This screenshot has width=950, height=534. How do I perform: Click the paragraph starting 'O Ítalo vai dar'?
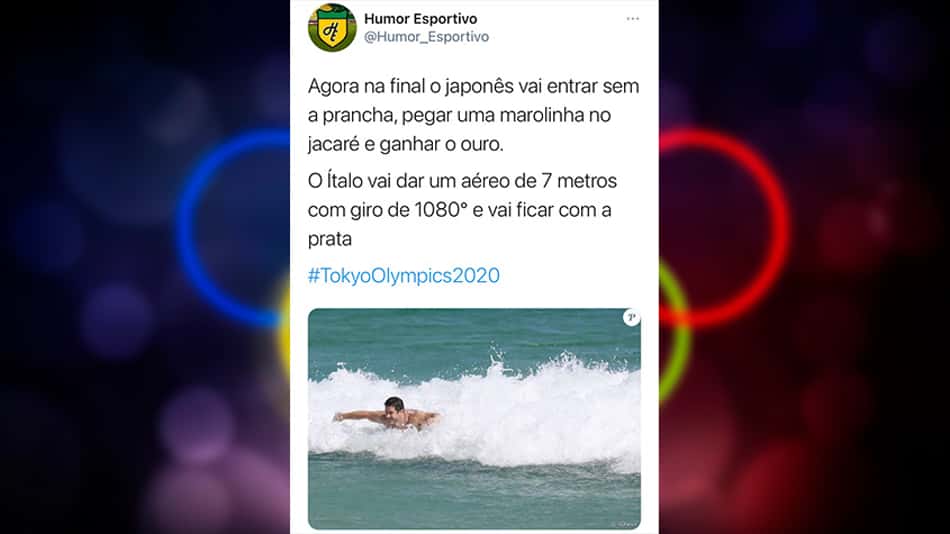[x=462, y=210]
